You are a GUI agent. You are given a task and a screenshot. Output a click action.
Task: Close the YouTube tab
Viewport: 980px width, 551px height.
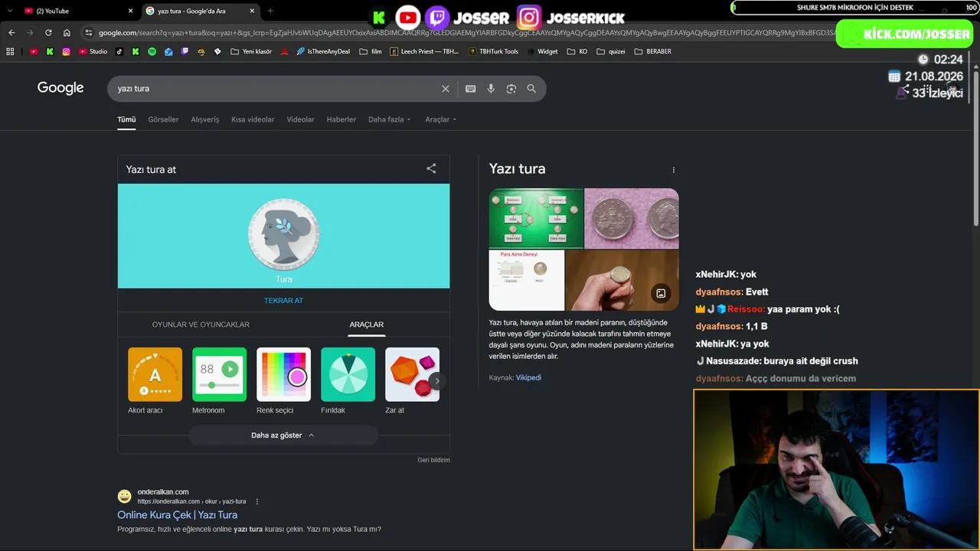(130, 11)
